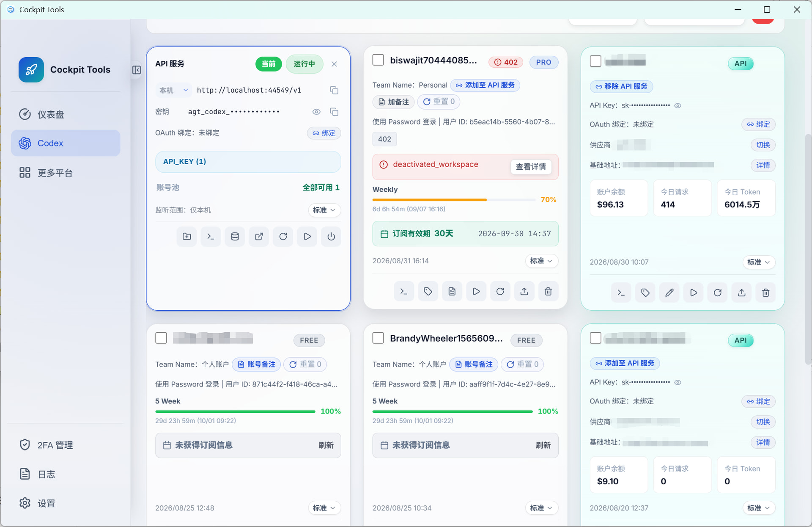Viewport: 812px width, 527px height.
Task: Click the power icon in API service card
Action: (x=331, y=237)
